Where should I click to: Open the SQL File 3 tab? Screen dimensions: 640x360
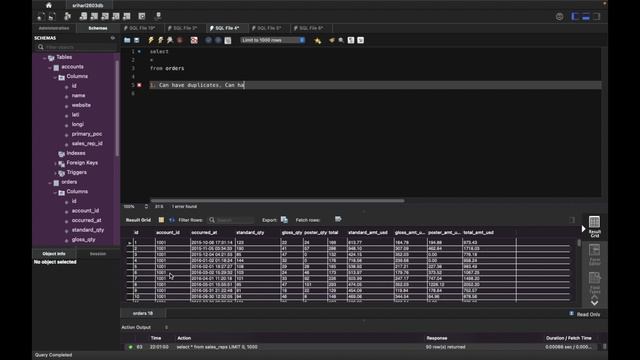pos(183,28)
